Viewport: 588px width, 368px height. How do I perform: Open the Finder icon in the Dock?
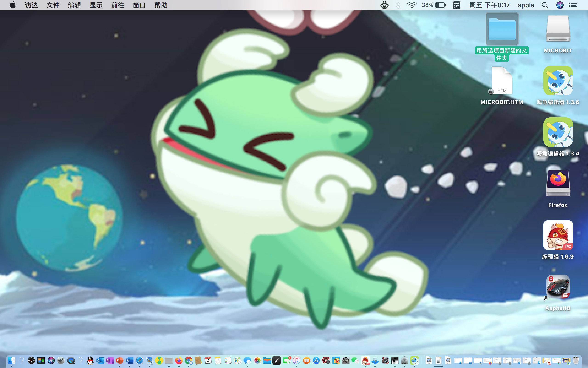pyautogui.click(x=12, y=360)
